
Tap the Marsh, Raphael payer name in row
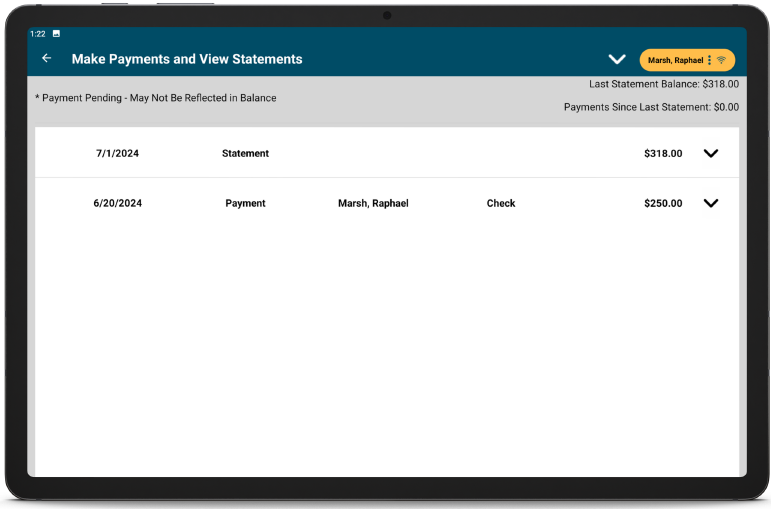373,203
